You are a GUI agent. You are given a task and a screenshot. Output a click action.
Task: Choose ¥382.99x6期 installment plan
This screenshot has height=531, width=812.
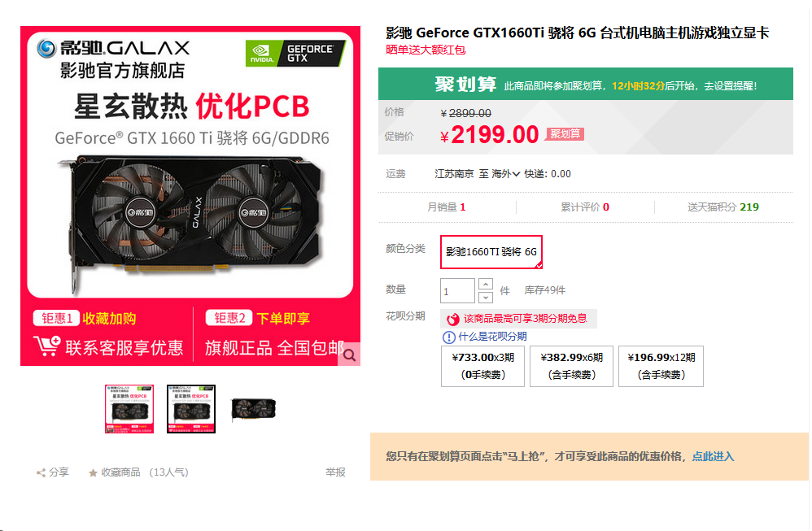click(x=571, y=366)
